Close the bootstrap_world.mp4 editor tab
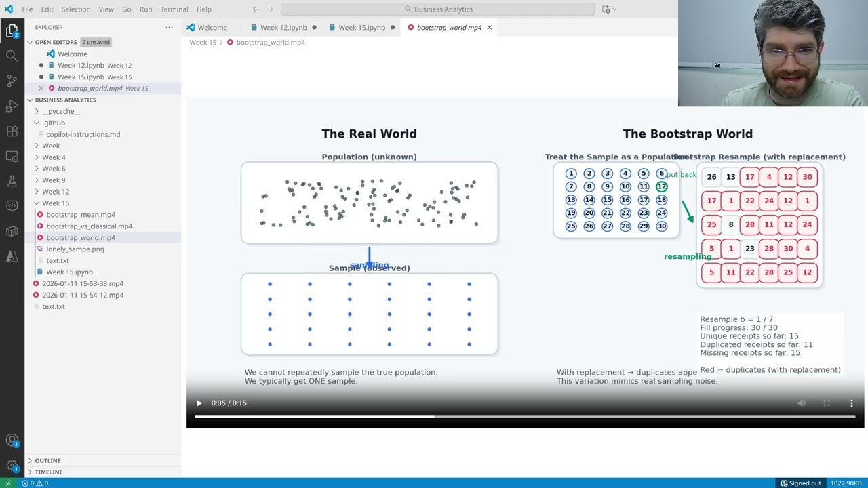This screenshot has width=868, height=488. coord(489,27)
